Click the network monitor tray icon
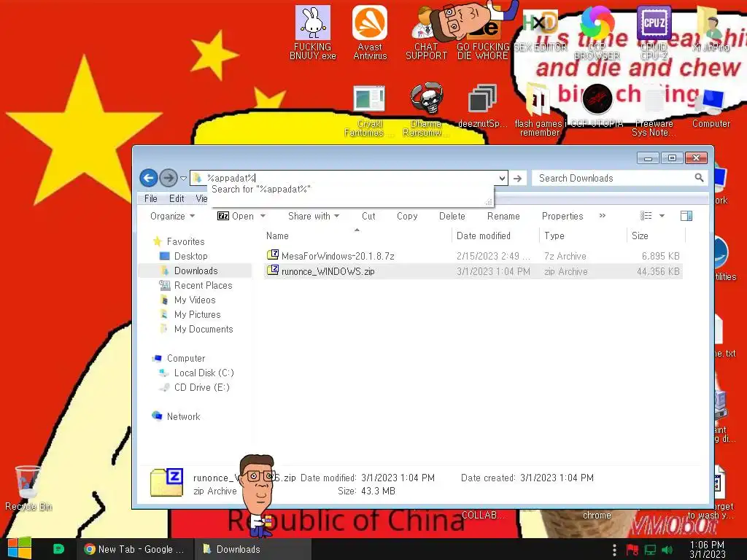The image size is (747, 560). click(650, 550)
